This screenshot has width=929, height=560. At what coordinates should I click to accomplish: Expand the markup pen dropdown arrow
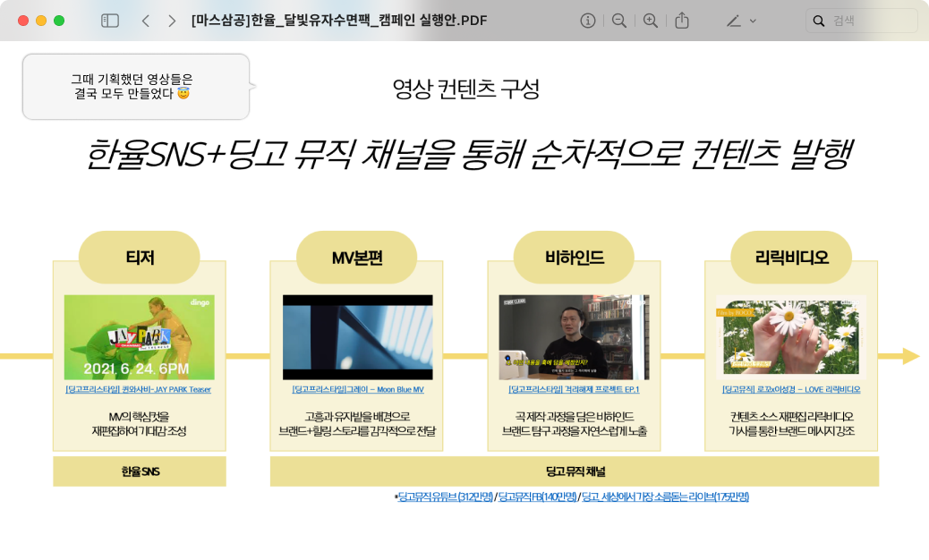(753, 21)
